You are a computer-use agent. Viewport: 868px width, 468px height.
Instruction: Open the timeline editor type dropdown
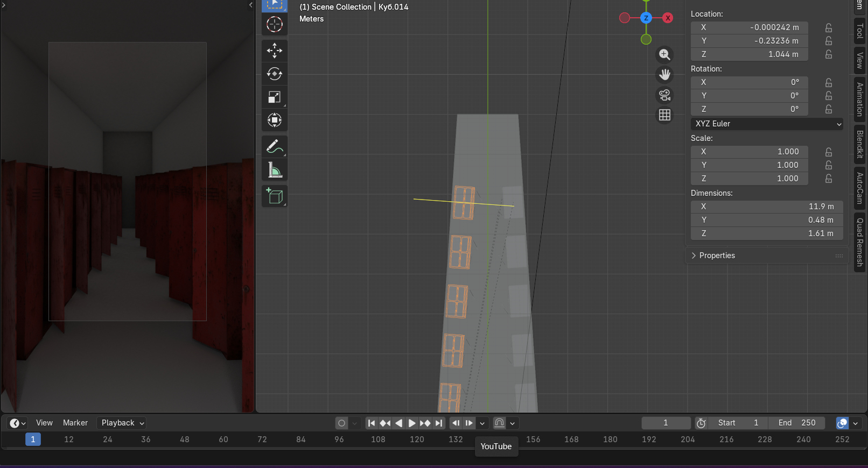17,423
